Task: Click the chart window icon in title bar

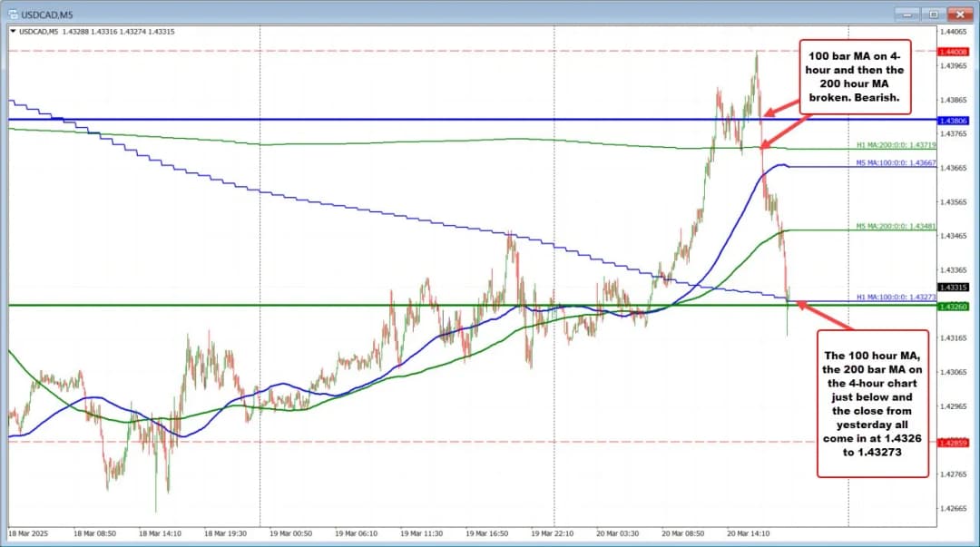Action: point(12,14)
